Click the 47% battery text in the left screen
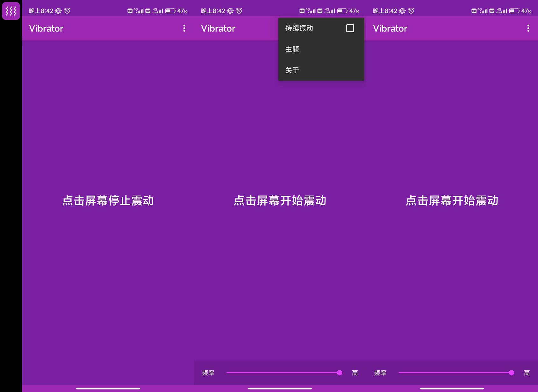The image size is (538, 392). (182, 11)
